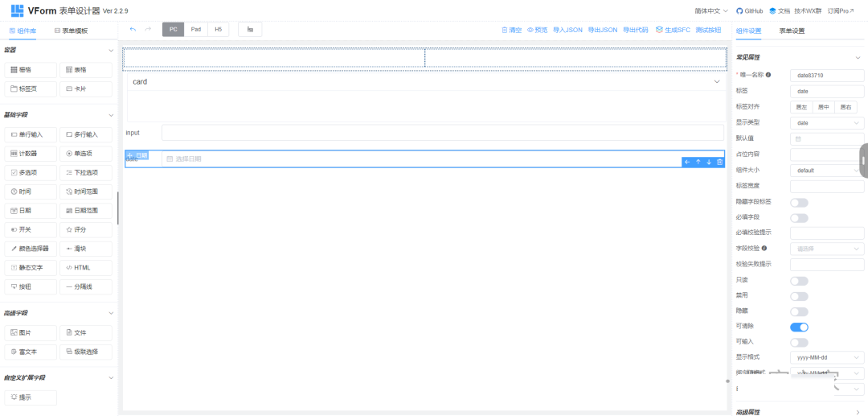868x416 pixels.
Task: Pick the 滑块 slider field
Action: pyautogui.click(x=86, y=249)
